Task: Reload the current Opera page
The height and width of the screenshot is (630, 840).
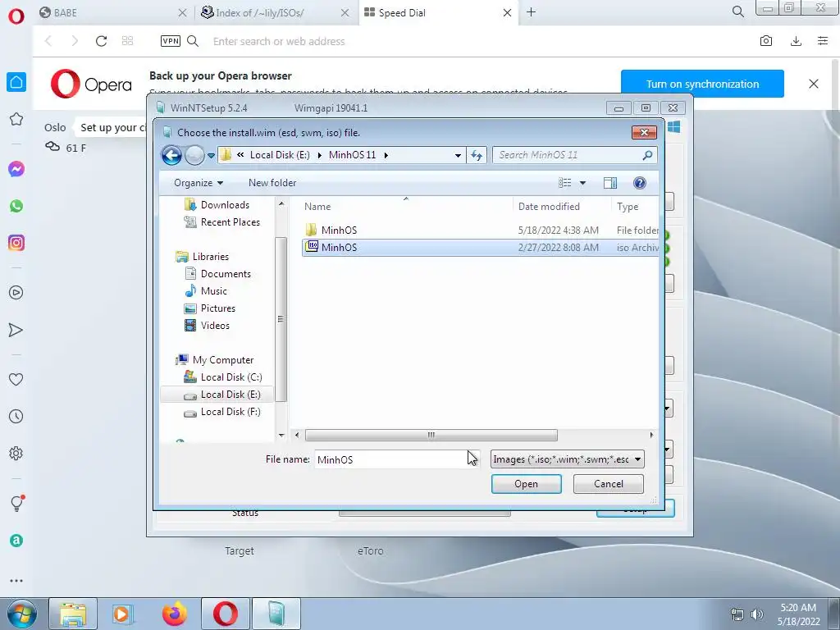Action: [x=101, y=41]
